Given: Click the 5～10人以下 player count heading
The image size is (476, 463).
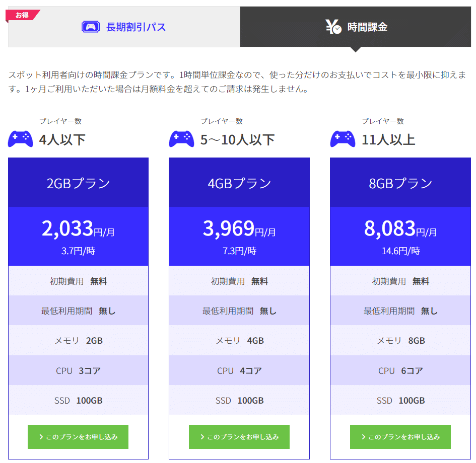Looking at the screenshot, I should click(x=237, y=140).
